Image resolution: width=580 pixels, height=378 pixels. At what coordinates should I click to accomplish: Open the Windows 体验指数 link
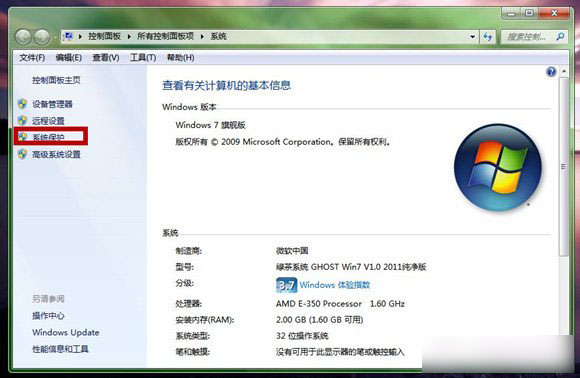[x=335, y=285]
